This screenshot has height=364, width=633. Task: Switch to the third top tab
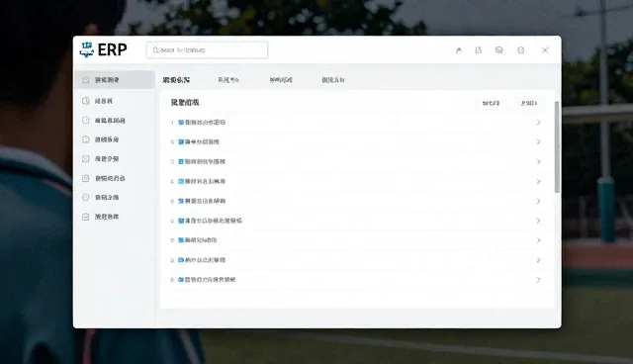[x=281, y=80]
